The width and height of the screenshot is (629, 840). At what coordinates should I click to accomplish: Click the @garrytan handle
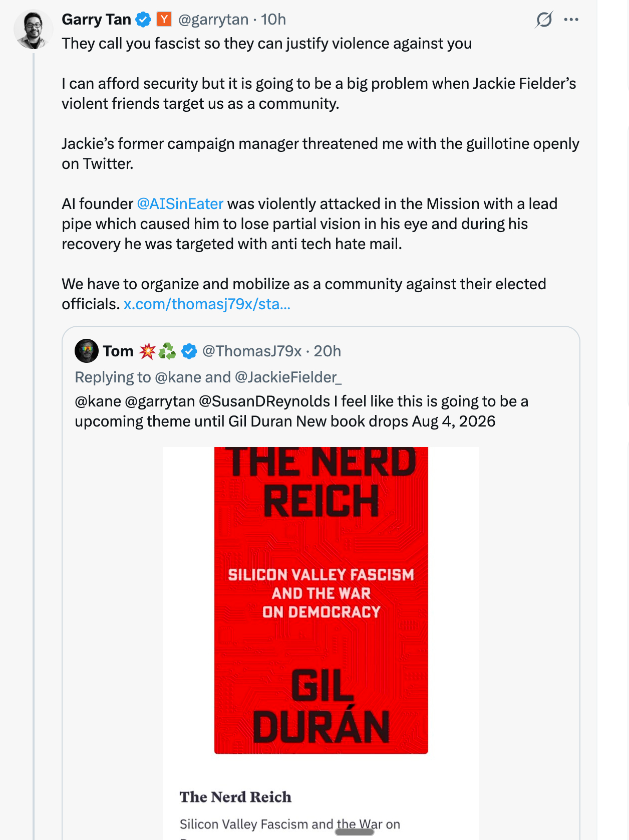(x=213, y=20)
